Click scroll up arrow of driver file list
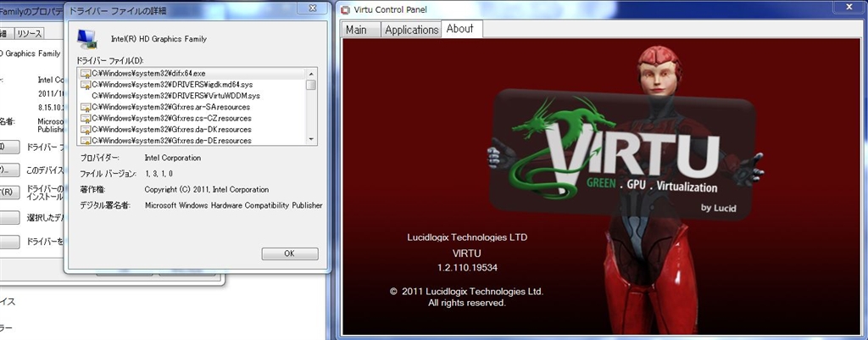 (311, 73)
